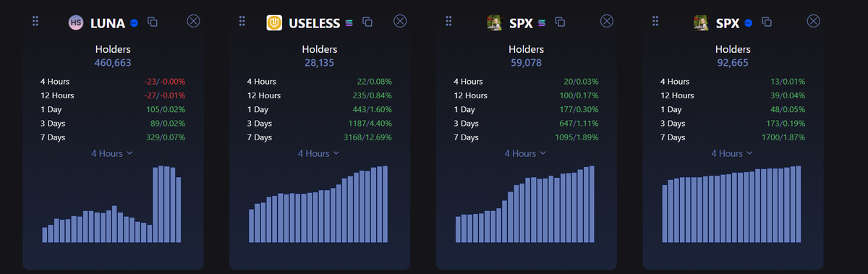Select the 22/0.08% value
This screenshot has width=868, height=274.
(375, 82)
